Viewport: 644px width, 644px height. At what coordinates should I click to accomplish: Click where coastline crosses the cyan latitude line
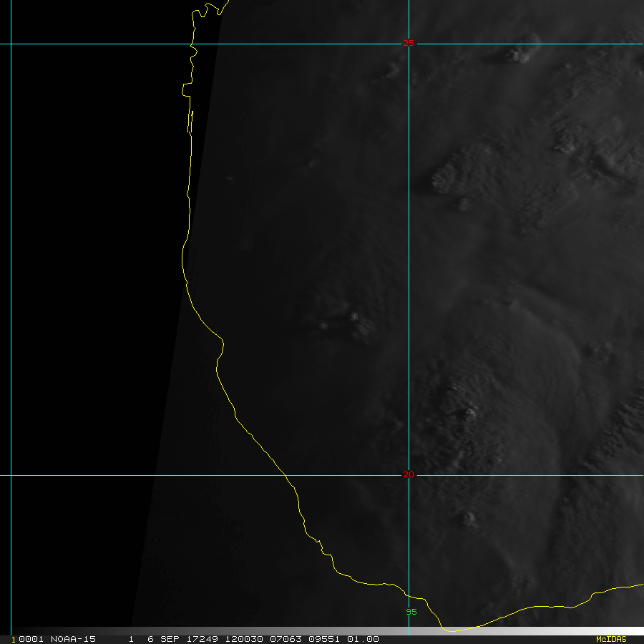[x=286, y=475]
